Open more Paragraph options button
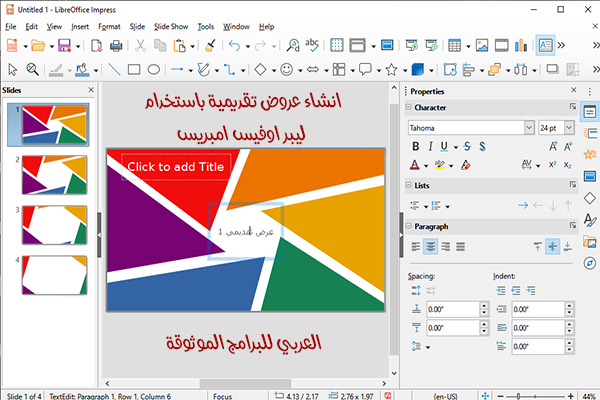 [572, 225]
